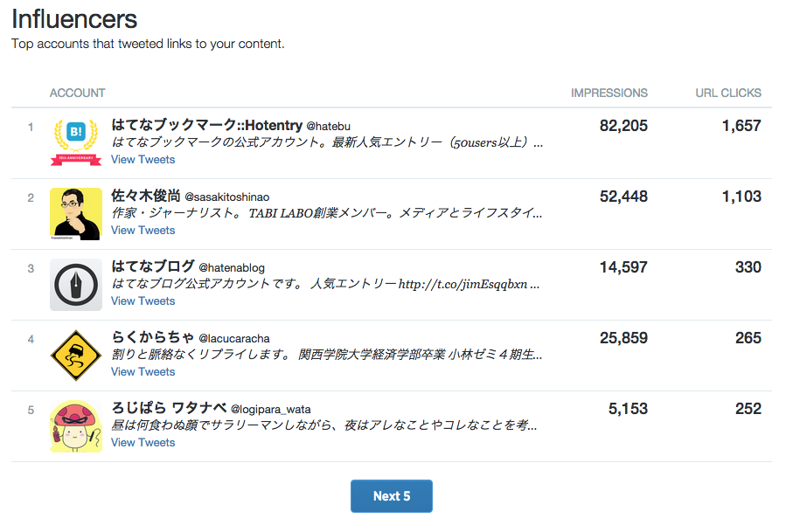This screenshot has height=532, width=793.
Task: Click the logipara_wata mushroom avatar
Action: [x=76, y=425]
